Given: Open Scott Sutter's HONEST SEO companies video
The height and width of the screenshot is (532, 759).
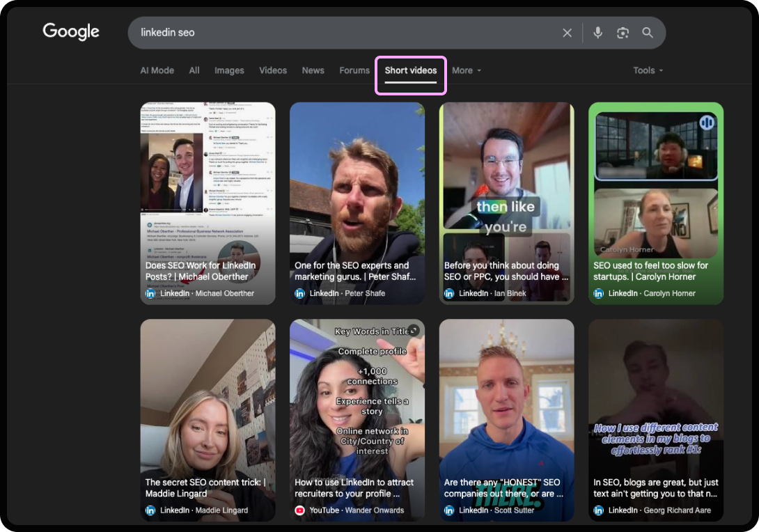Looking at the screenshot, I should point(506,420).
